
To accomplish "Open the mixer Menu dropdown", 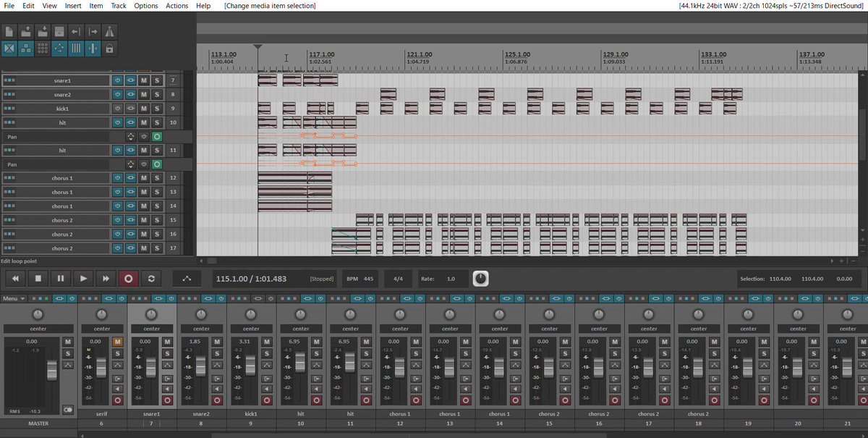I will 13,298.
